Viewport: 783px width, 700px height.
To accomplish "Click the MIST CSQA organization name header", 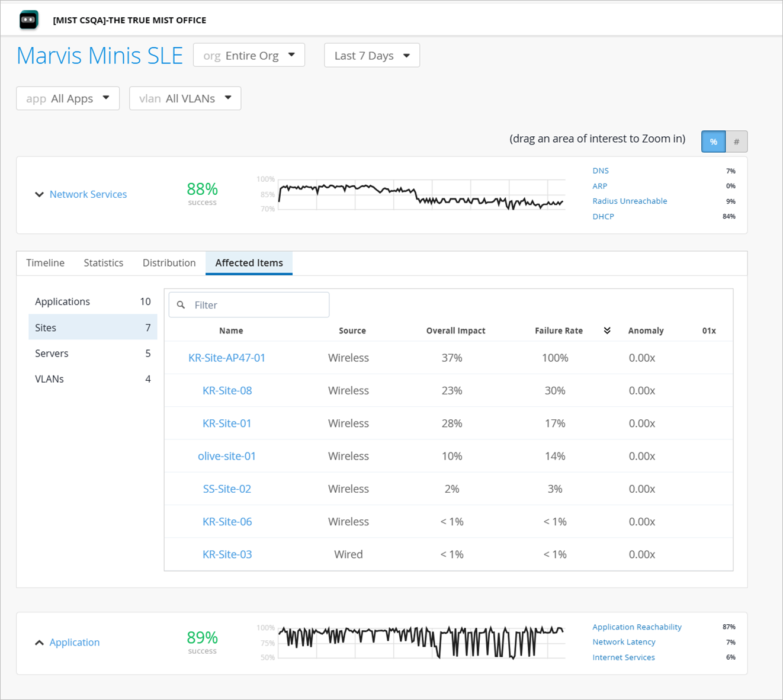I will point(130,20).
